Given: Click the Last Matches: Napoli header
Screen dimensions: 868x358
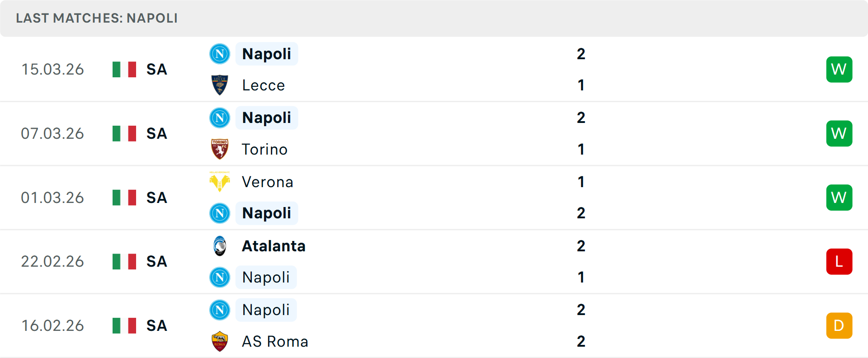Looking at the screenshot, I should tap(97, 18).
